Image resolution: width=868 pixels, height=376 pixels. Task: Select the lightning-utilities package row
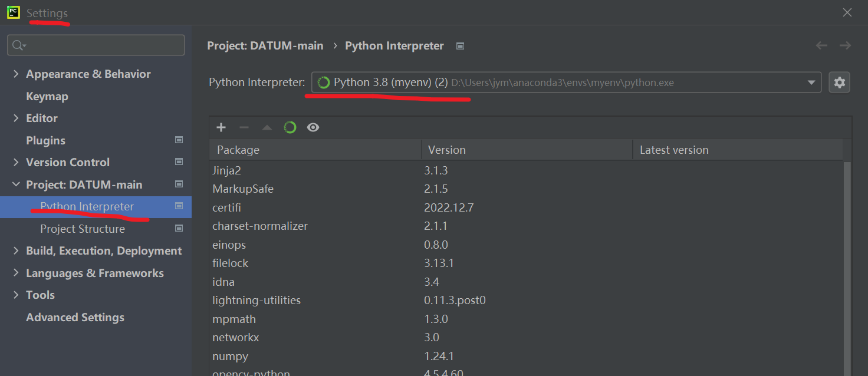coord(526,300)
